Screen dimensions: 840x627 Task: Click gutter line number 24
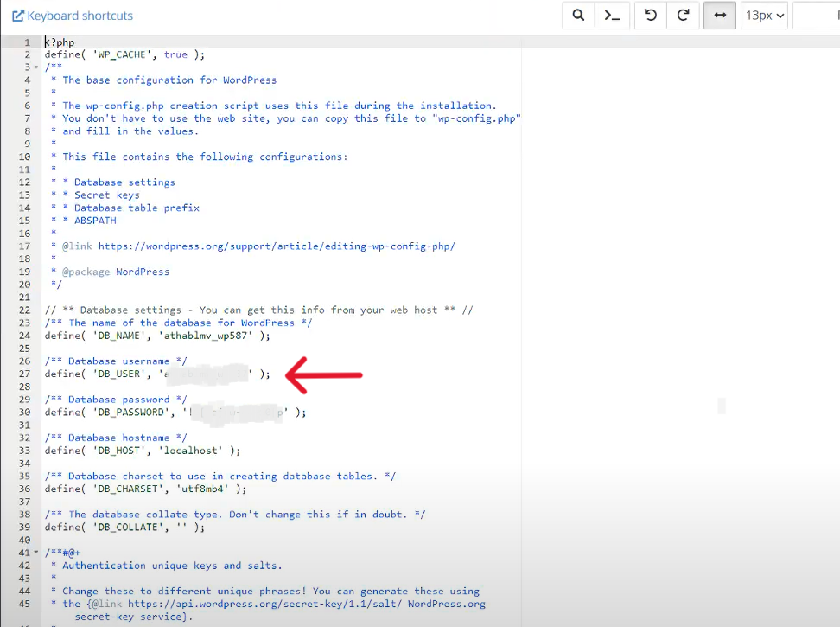[25, 336]
